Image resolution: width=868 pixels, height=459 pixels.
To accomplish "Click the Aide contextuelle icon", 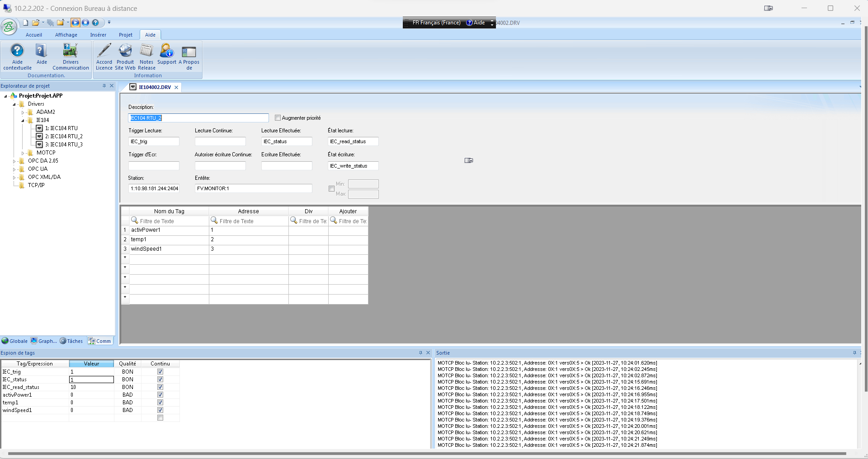I will tap(17, 51).
